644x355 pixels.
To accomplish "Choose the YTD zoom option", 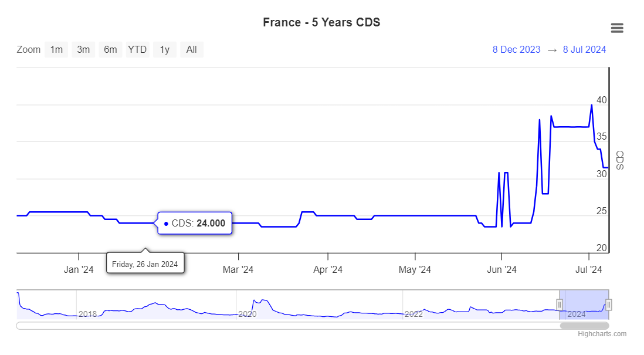I will (137, 49).
